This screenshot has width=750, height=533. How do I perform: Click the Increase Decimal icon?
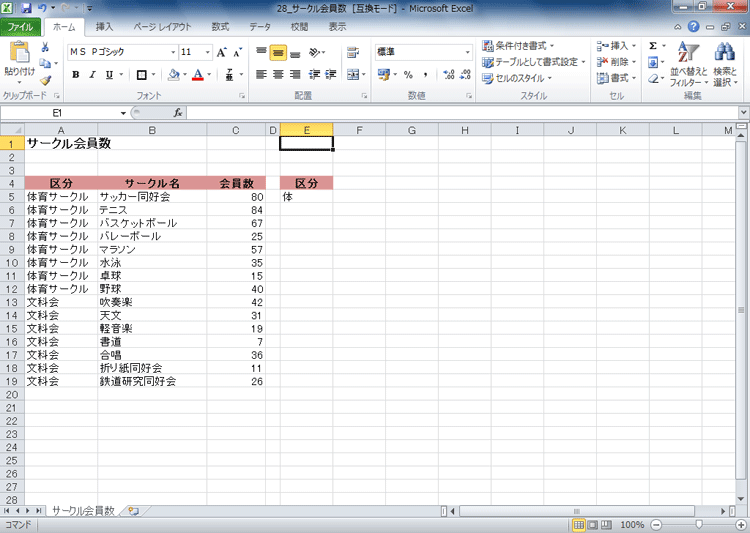(449, 74)
